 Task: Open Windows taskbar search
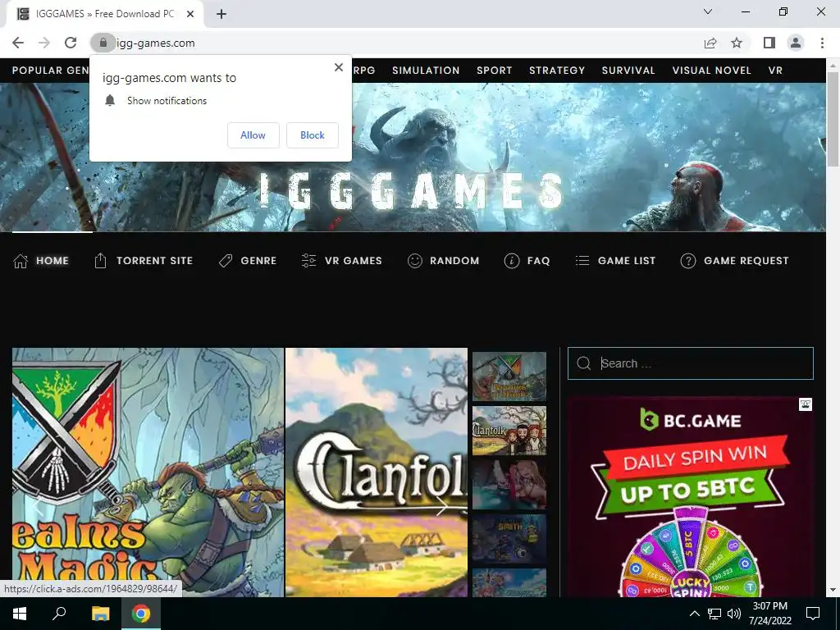[x=59, y=614]
